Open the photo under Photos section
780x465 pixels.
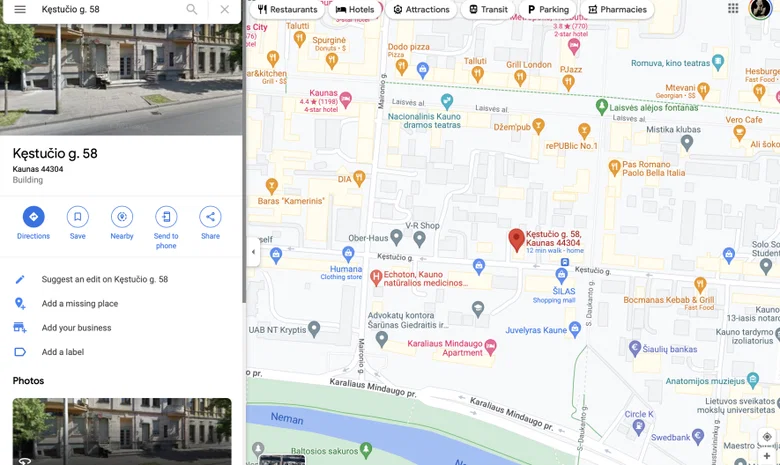(122, 431)
